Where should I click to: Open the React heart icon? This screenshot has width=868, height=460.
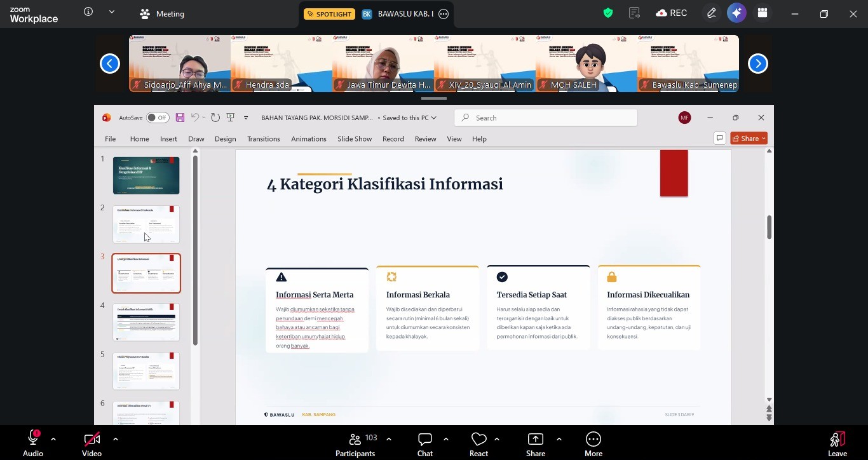pos(478,444)
